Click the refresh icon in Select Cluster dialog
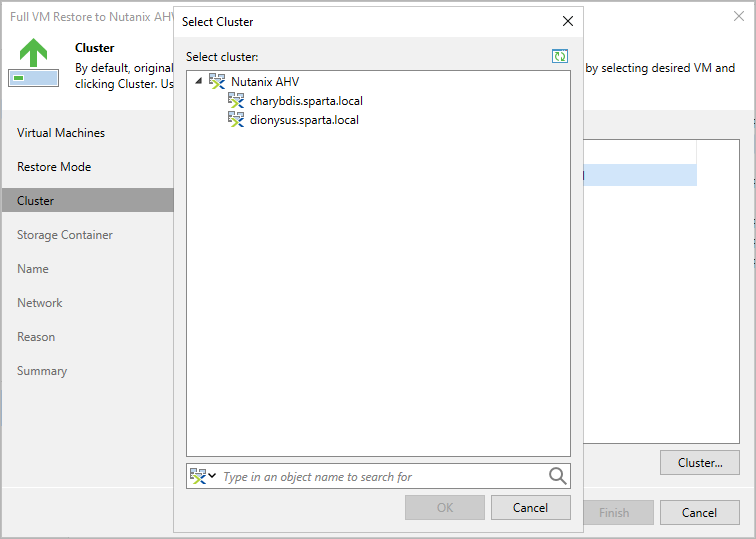 click(x=560, y=56)
